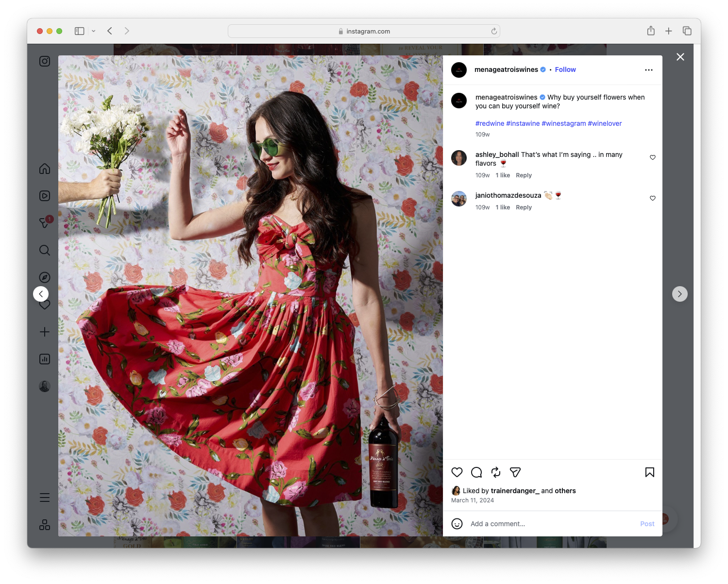This screenshot has height=584, width=728.
Task: Go back using left chevron arrow
Action: (x=41, y=294)
